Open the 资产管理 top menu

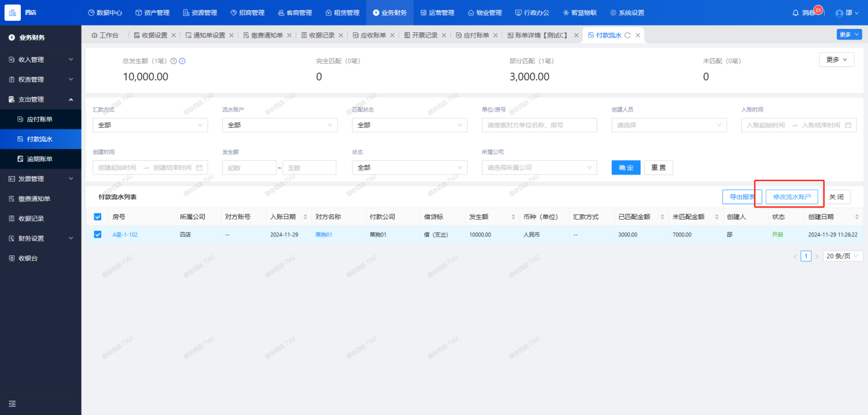pos(152,13)
